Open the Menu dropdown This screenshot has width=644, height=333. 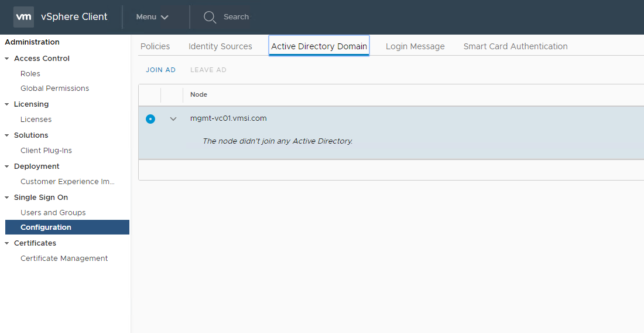[152, 17]
